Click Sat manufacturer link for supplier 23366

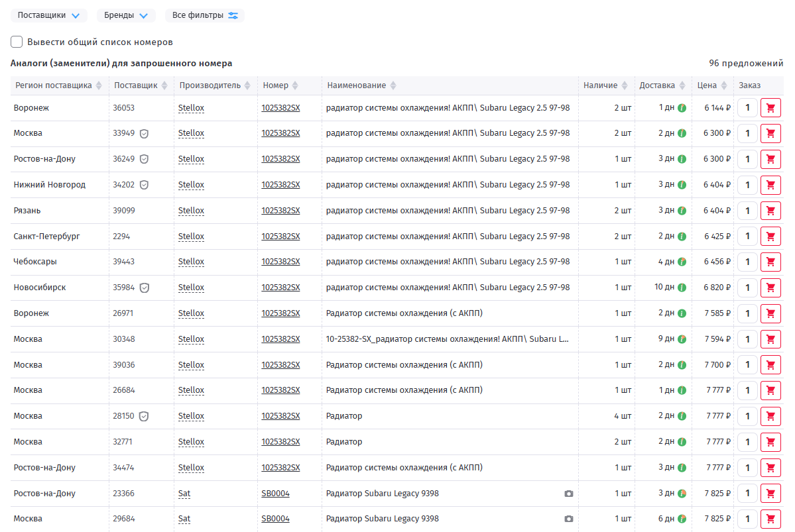coord(184,494)
